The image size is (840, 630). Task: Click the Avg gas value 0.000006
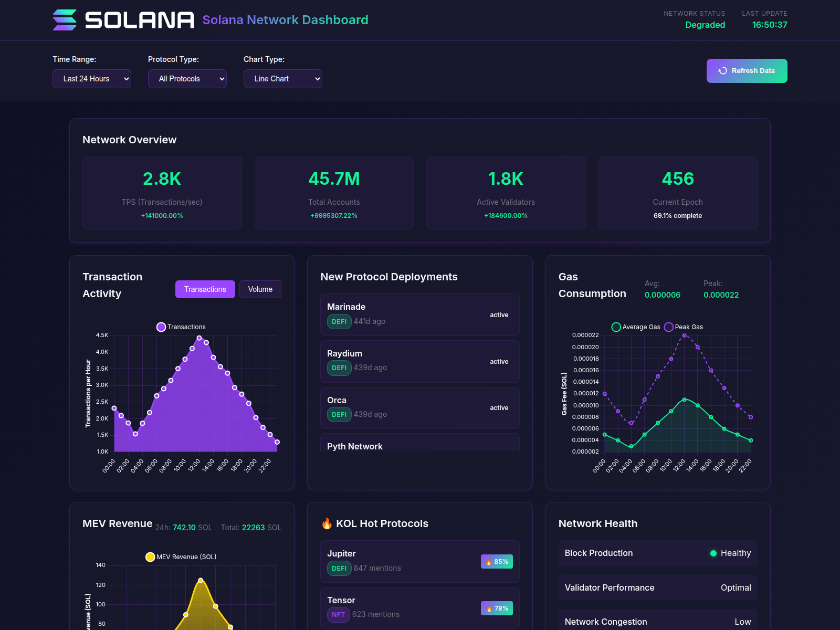pyautogui.click(x=663, y=295)
